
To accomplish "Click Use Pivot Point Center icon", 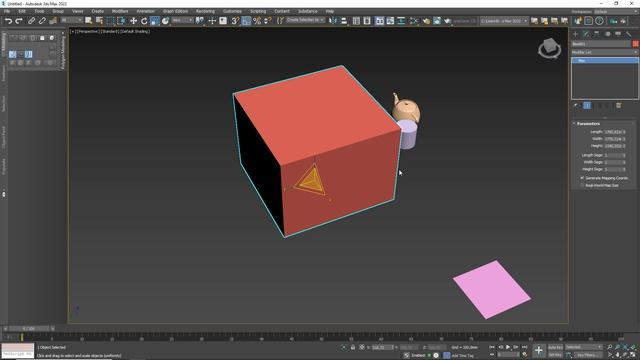I will click(200, 21).
